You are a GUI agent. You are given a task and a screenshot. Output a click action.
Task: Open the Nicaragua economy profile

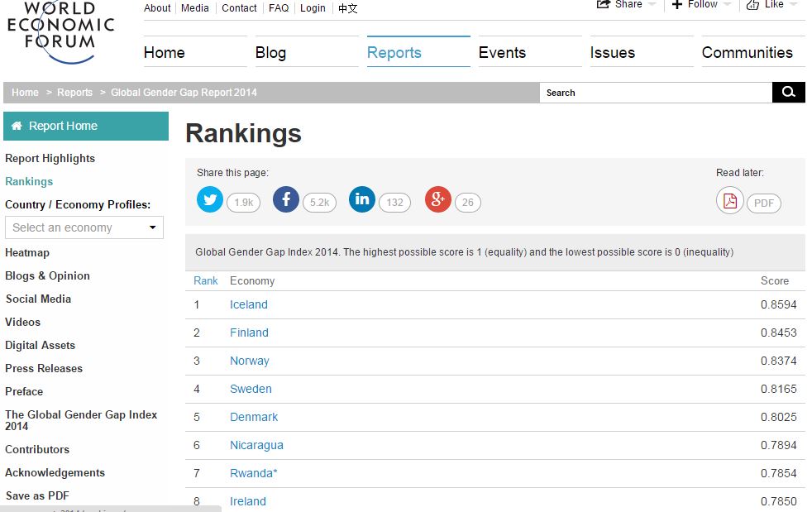256,445
